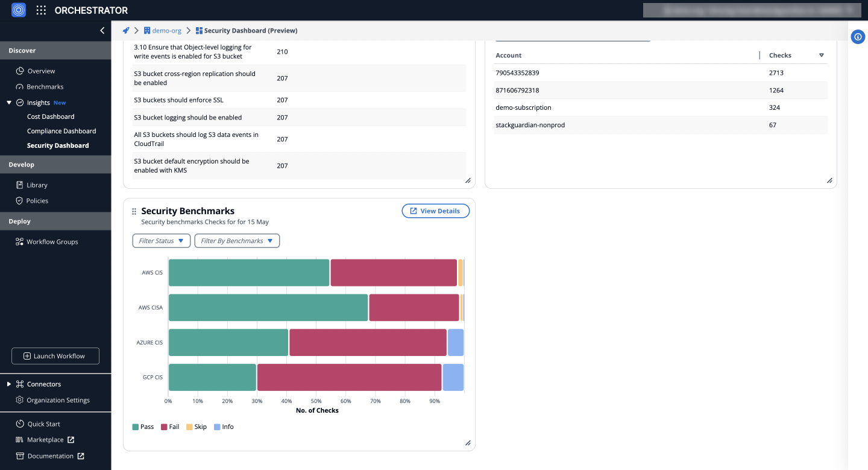This screenshot has height=470, width=868.
Task: Click the Orchestrator logo icon
Action: (x=18, y=10)
